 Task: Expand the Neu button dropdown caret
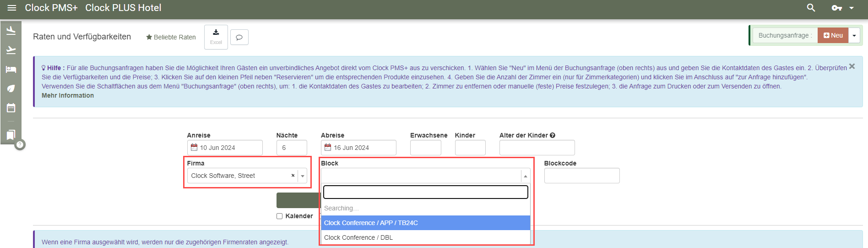[x=854, y=35]
